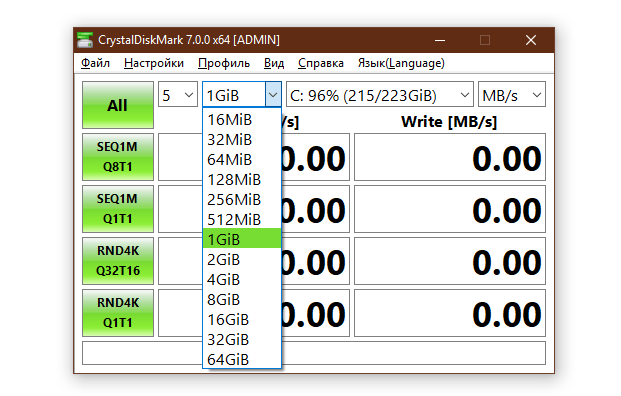Click the Write [MB/s] column header
Viewport: 621px width, 396px height.
449,122
